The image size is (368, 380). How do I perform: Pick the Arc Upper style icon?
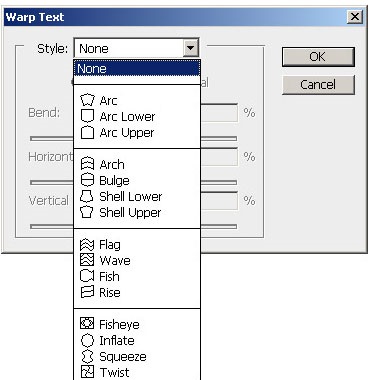pos(87,132)
